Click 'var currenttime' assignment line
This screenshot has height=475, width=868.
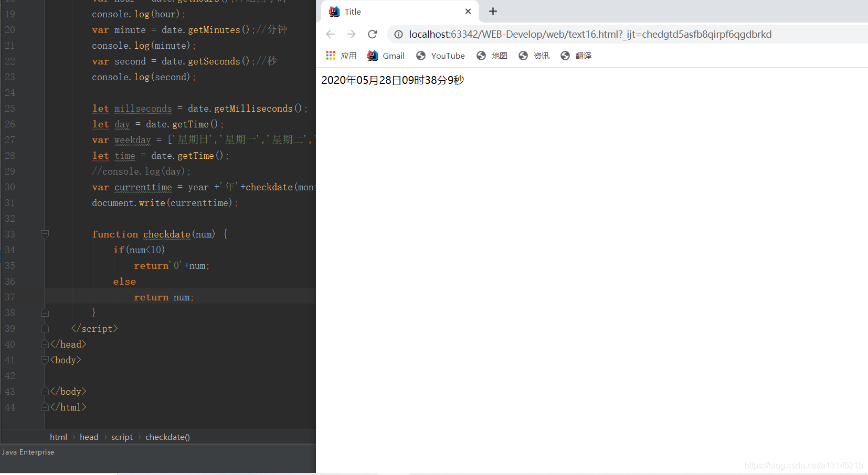[203, 187]
